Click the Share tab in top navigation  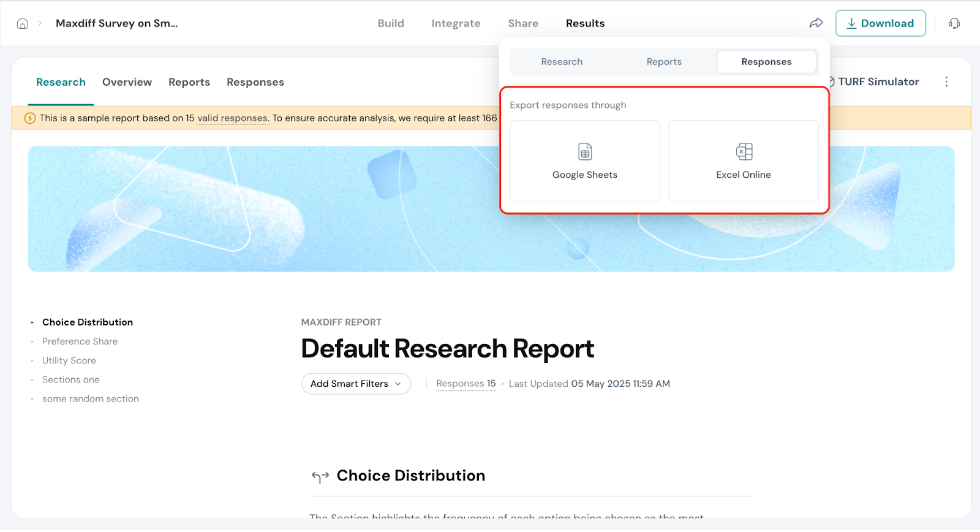tap(523, 23)
